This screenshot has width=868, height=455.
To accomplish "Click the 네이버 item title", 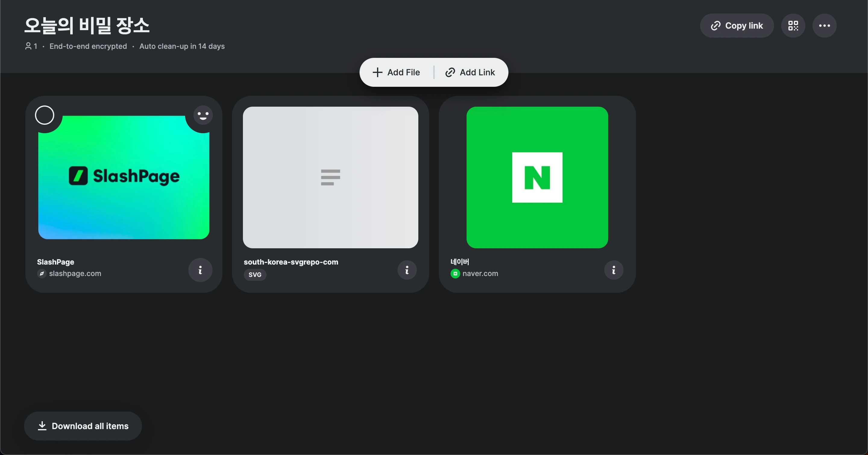I will (460, 262).
